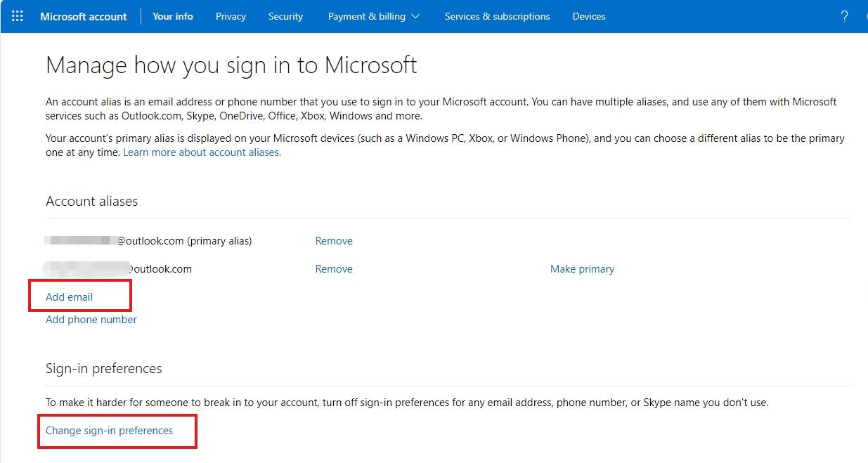Click the Sign-in preferences heading
This screenshot has width=868, height=463.
104,369
